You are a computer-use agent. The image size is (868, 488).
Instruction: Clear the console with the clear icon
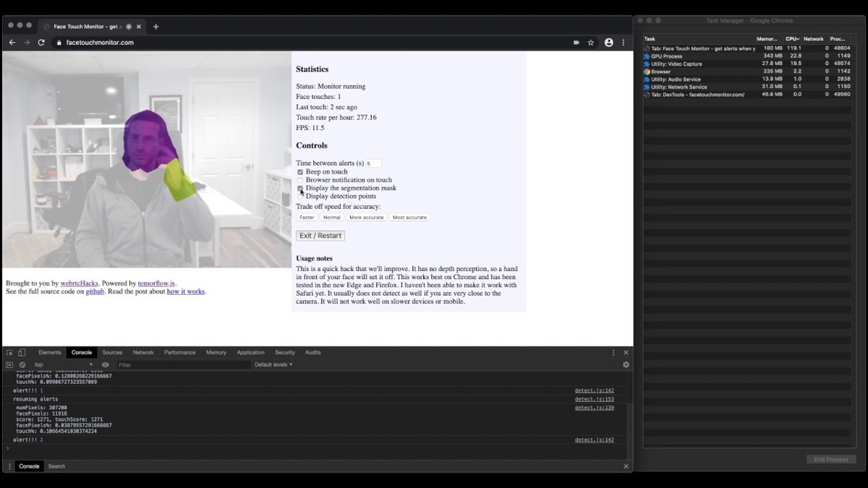coord(22,365)
